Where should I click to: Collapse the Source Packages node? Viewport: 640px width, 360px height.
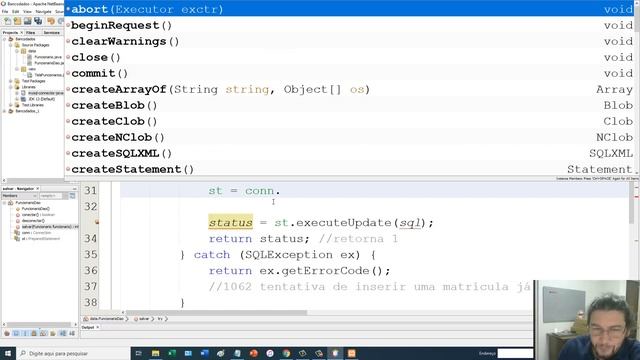point(11,45)
